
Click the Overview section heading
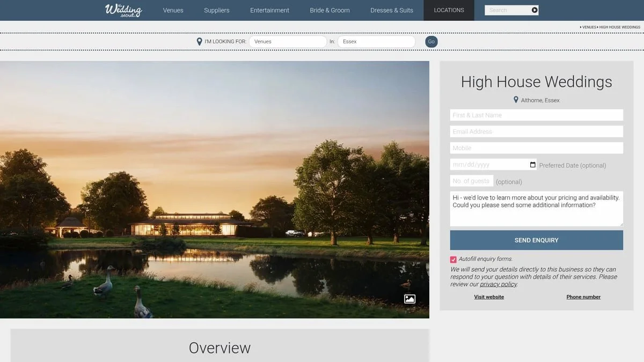pos(219,348)
